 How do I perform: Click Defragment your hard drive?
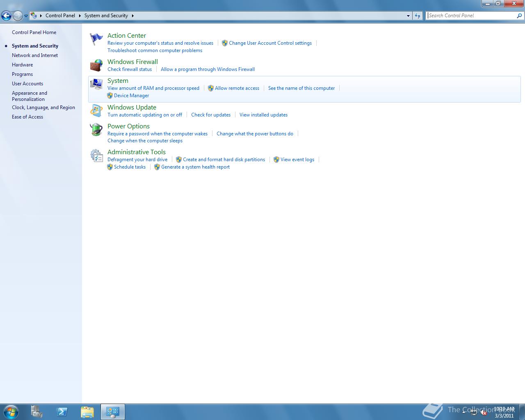[x=137, y=160]
